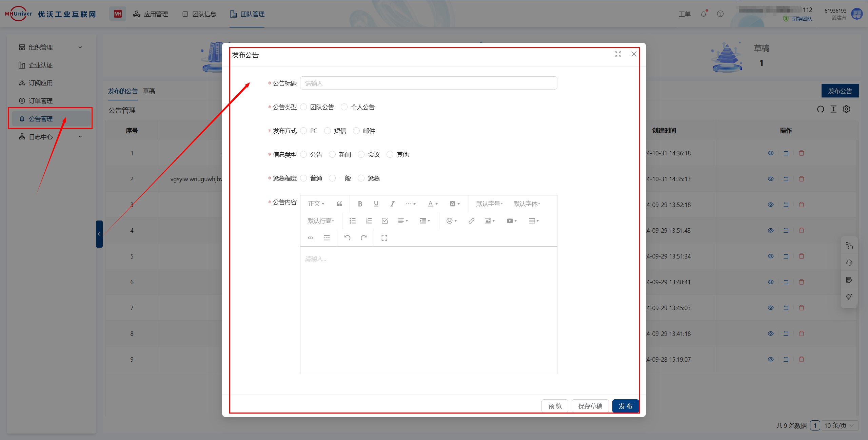
Task: Select 团队公告 announcement type
Action: (x=304, y=107)
